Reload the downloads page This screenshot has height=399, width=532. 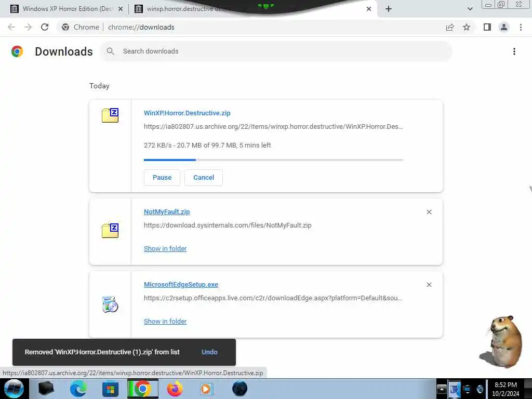coord(45,27)
